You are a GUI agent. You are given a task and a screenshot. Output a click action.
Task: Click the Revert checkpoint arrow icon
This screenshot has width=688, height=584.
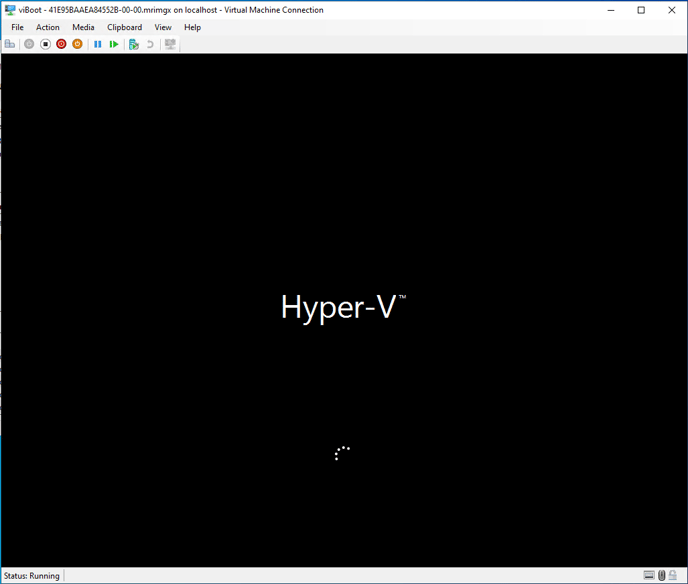click(150, 44)
